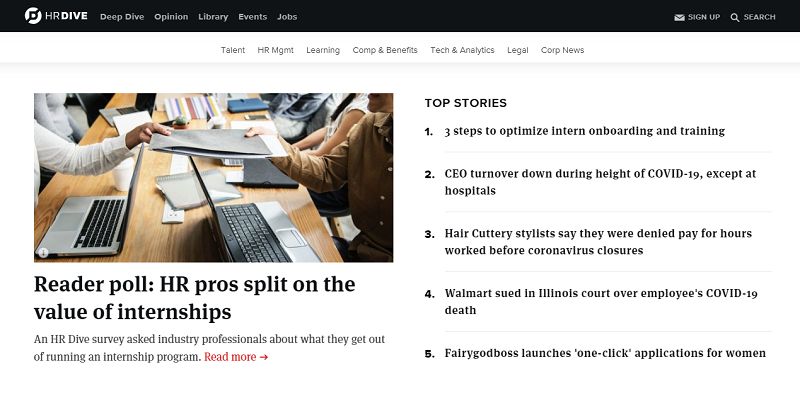This screenshot has height=401, width=800.
Task: Open the CEO turnover COVID-19 story
Action: pyautogui.click(x=600, y=182)
